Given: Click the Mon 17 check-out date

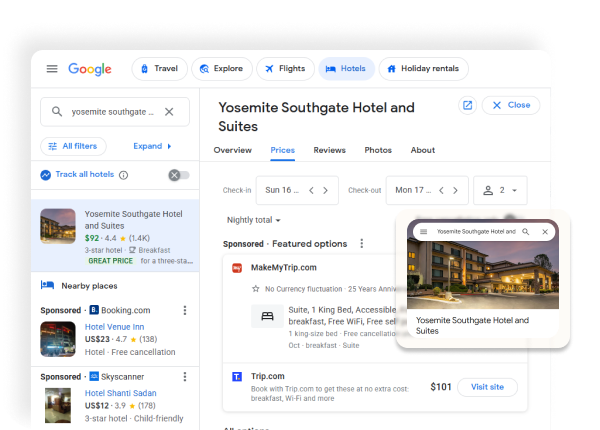Looking at the screenshot, I should pyautogui.click(x=413, y=190).
